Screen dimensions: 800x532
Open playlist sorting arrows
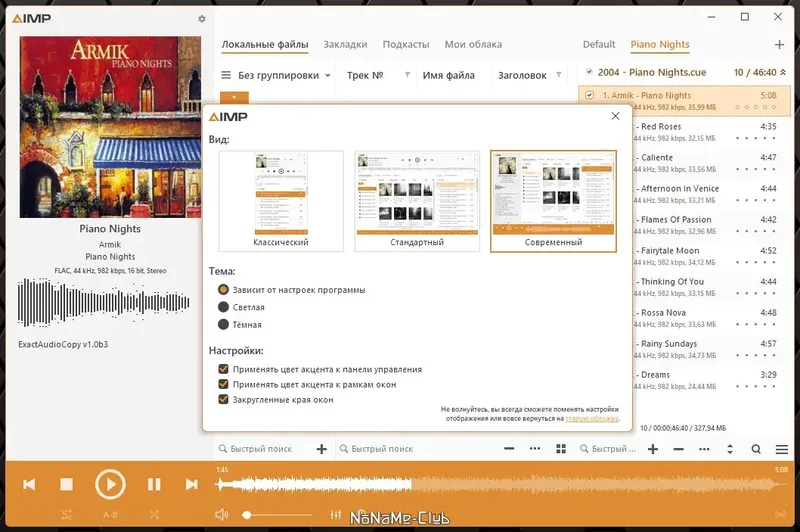[730, 449]
